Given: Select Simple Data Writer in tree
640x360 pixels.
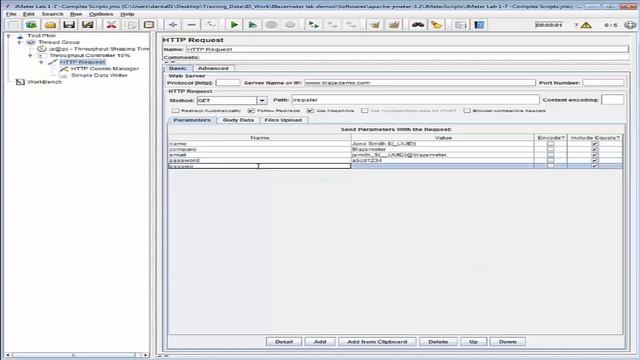Looking at the screenshot, I should pyautogui.click(x=99, y=75).
